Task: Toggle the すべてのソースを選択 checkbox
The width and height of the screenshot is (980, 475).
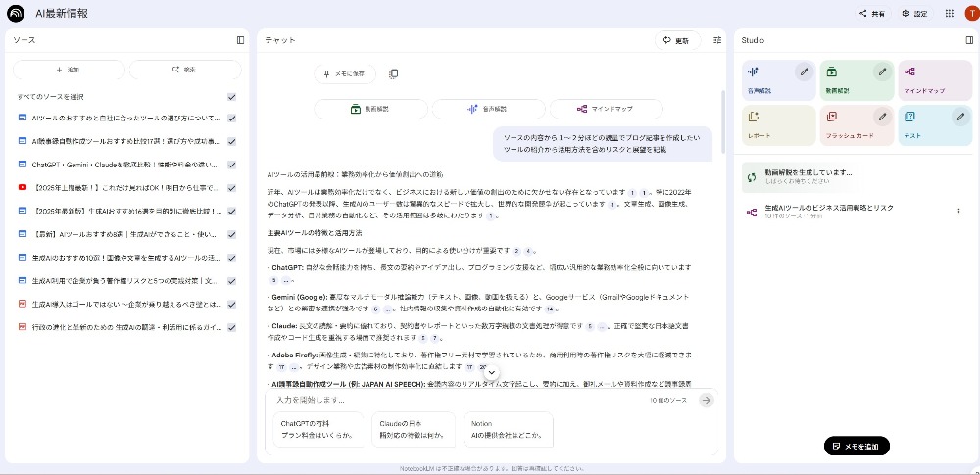Action: (232, 97)
